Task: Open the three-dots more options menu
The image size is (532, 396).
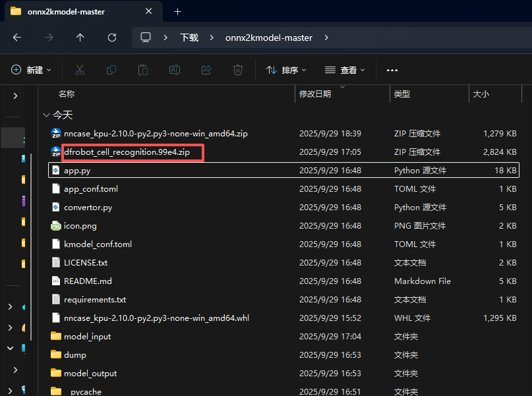Action: pos(392,70)
